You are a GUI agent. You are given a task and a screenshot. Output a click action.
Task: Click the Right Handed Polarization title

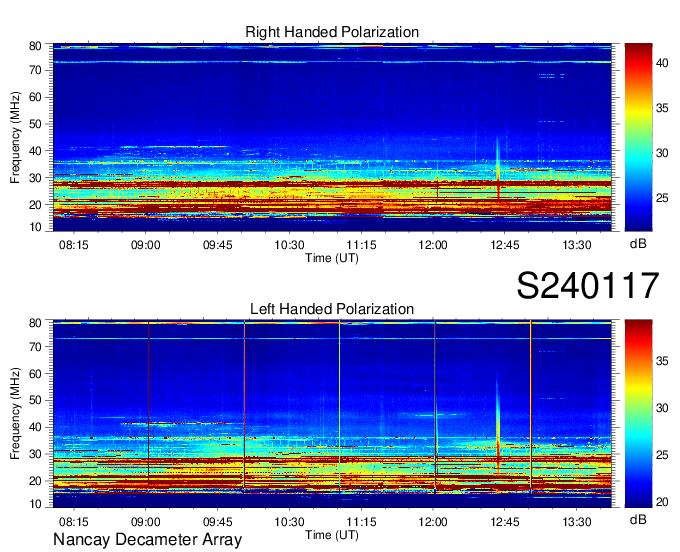pos(332,32)
